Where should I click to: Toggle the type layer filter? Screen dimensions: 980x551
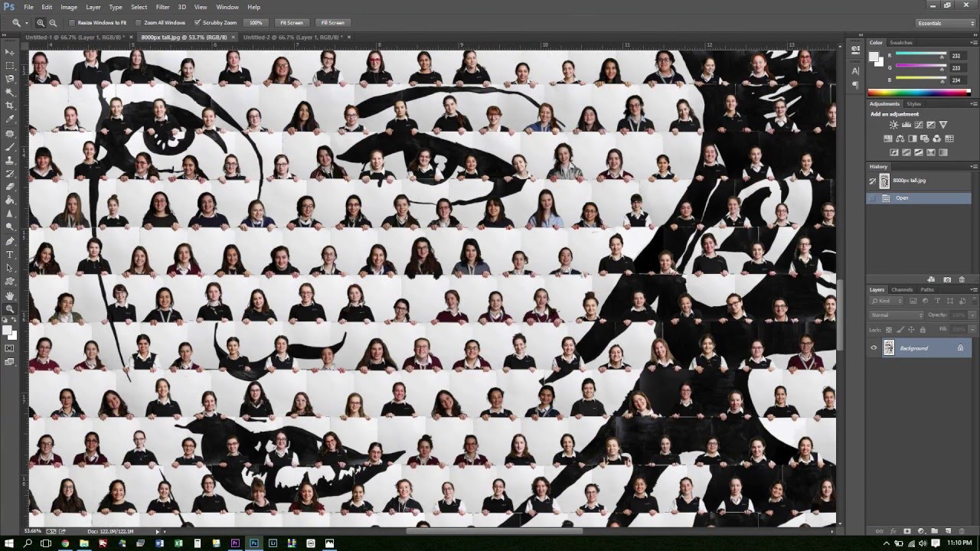(936, 301)
